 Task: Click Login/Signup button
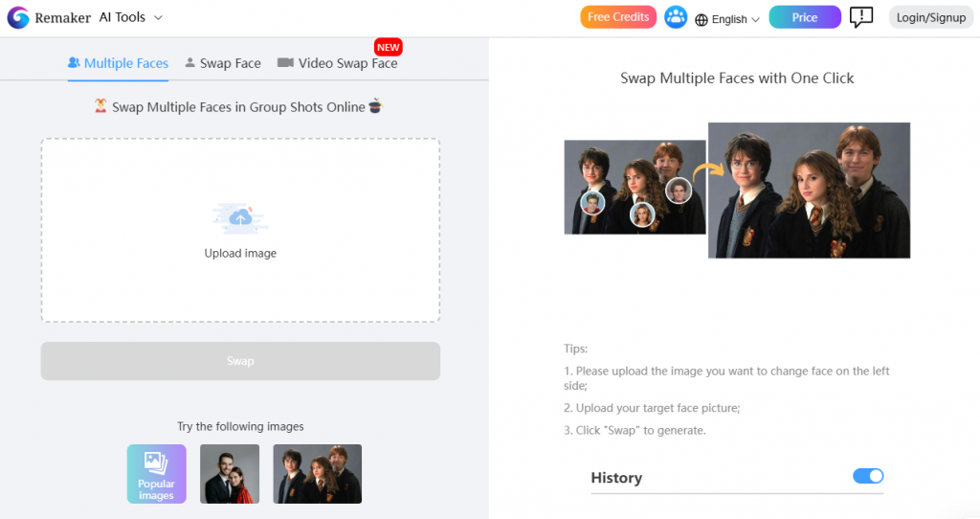point(930,17)
